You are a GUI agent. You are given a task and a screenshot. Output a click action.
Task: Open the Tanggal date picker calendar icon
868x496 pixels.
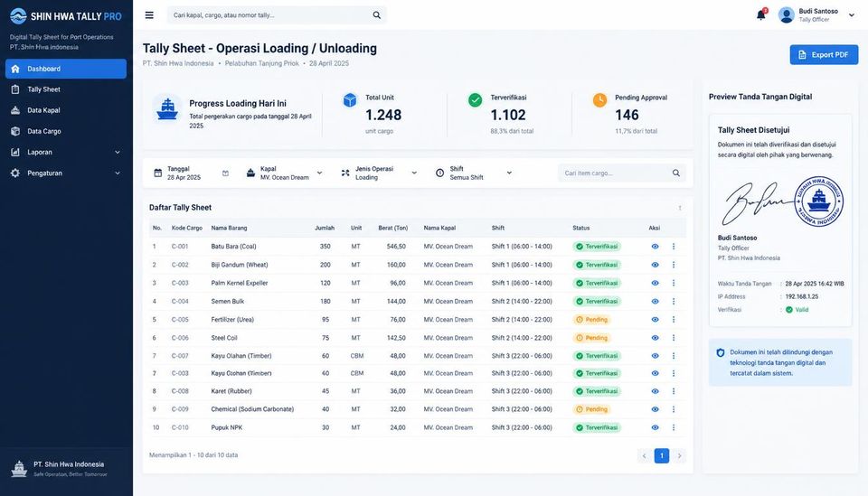coord(225,173)
